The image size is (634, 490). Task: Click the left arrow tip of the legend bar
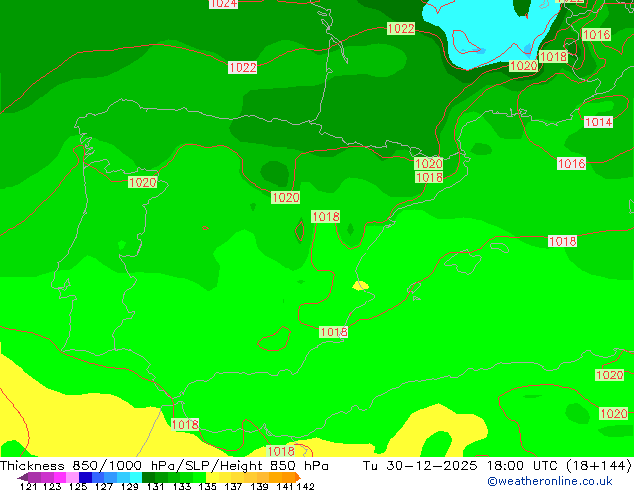point(22,477)
